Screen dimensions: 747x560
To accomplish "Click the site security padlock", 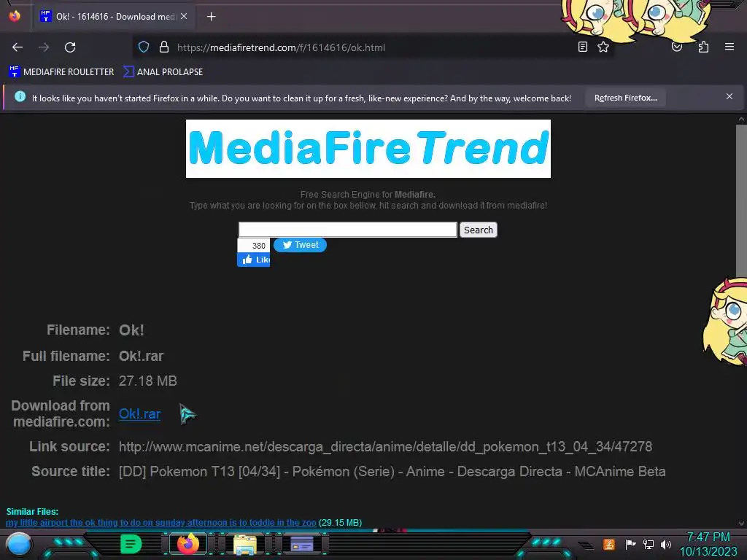I will (x=164, y=47).
